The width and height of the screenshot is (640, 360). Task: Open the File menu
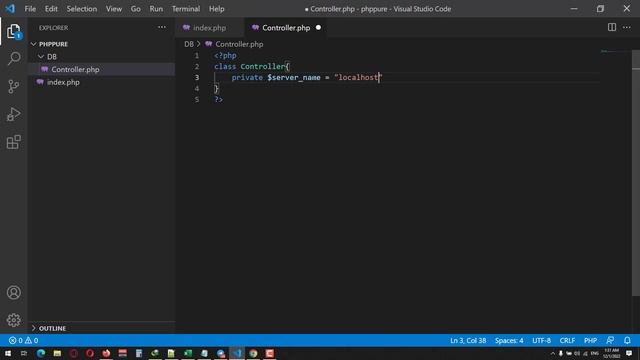(30, 9)
